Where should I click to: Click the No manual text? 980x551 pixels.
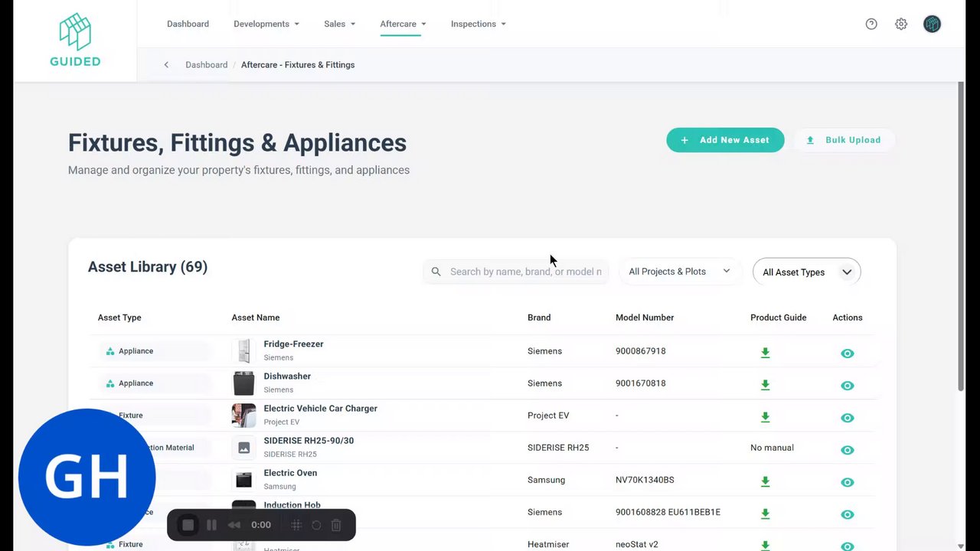pyautogui.click(x=772, y=448)
